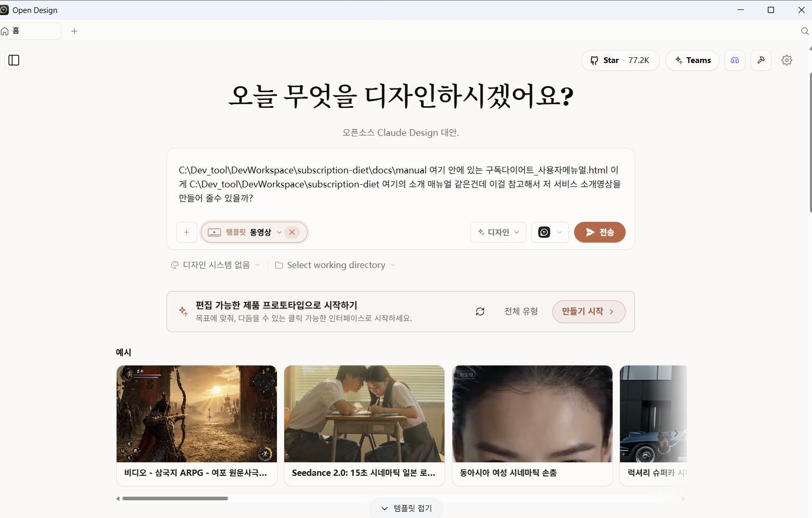Toggle the sidebar panel icon
The width and height of the screenshot is (812, 518).
[14, 60]
